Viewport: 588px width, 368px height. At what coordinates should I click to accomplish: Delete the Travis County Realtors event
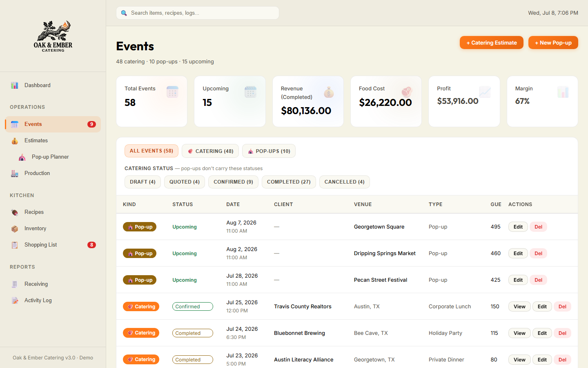(562, 307)
